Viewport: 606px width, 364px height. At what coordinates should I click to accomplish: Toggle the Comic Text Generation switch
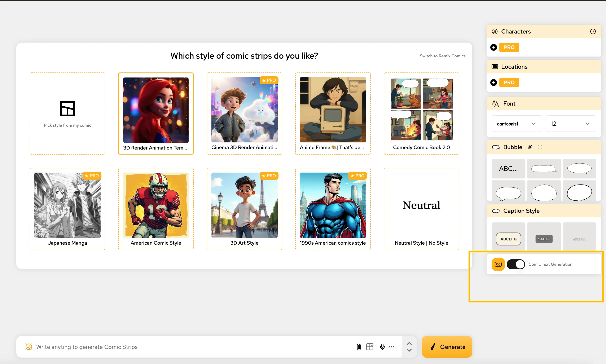(x=515, y=264)
